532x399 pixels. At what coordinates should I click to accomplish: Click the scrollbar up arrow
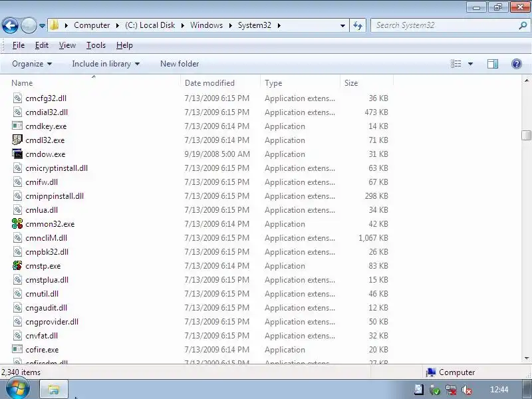[526, 80]
